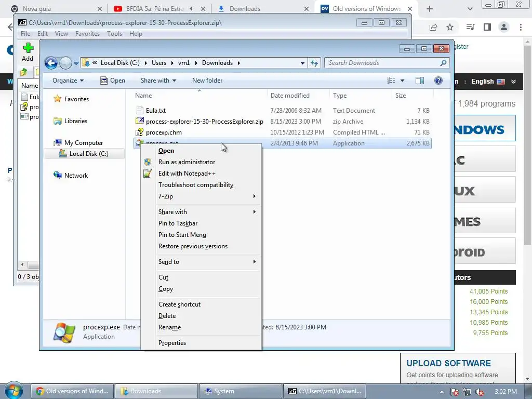Click the New folder button

207,81
